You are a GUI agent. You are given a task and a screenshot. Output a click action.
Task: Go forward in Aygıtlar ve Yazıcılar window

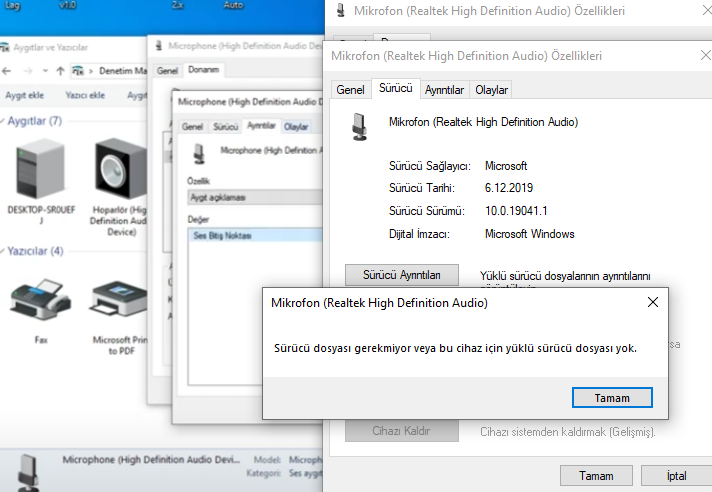28,71
